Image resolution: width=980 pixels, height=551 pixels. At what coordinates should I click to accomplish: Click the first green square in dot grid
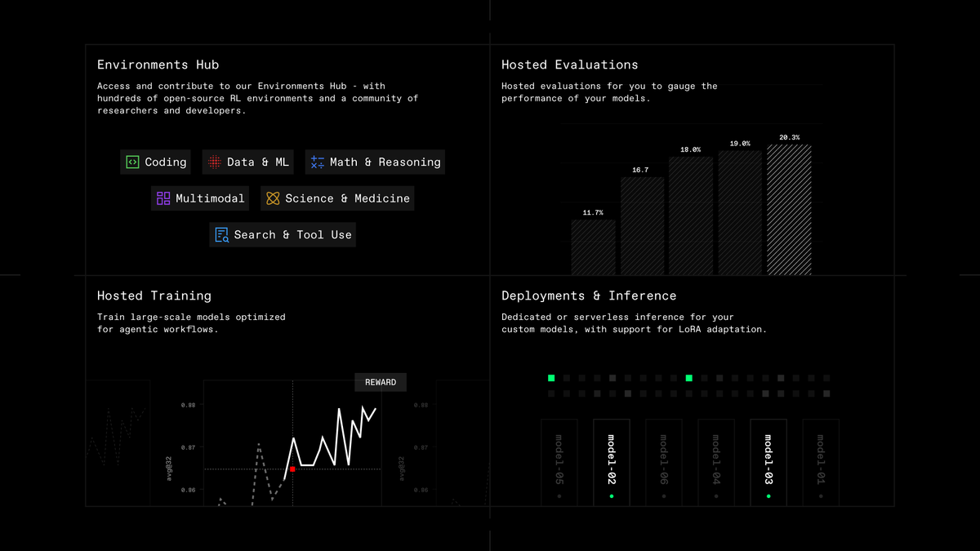[x=551, y=378]
